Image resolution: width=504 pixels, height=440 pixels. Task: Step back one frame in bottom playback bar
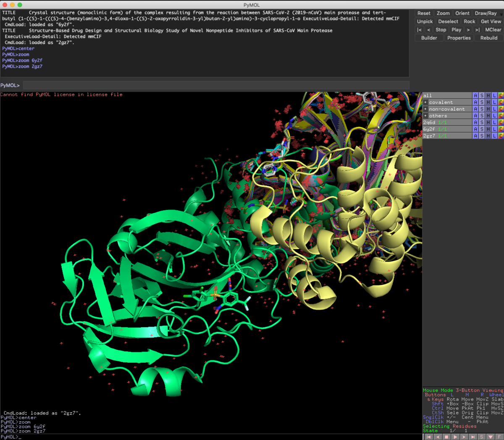437,437
